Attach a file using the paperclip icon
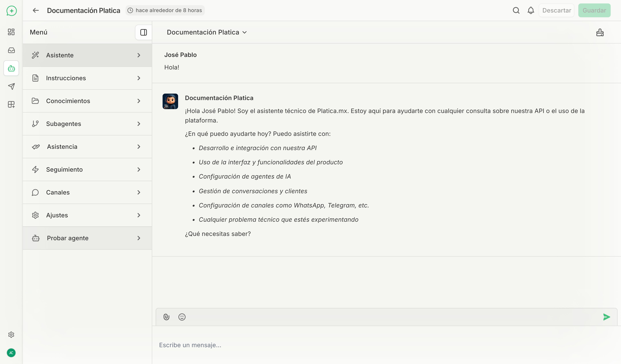 tap(166, 317)
